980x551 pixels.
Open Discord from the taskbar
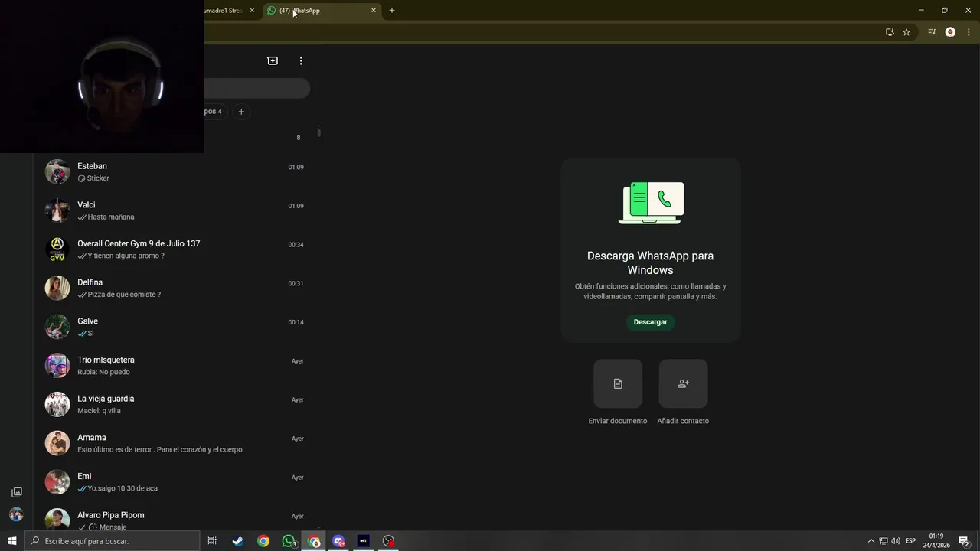pyautogui.click(x=338, y=541)
